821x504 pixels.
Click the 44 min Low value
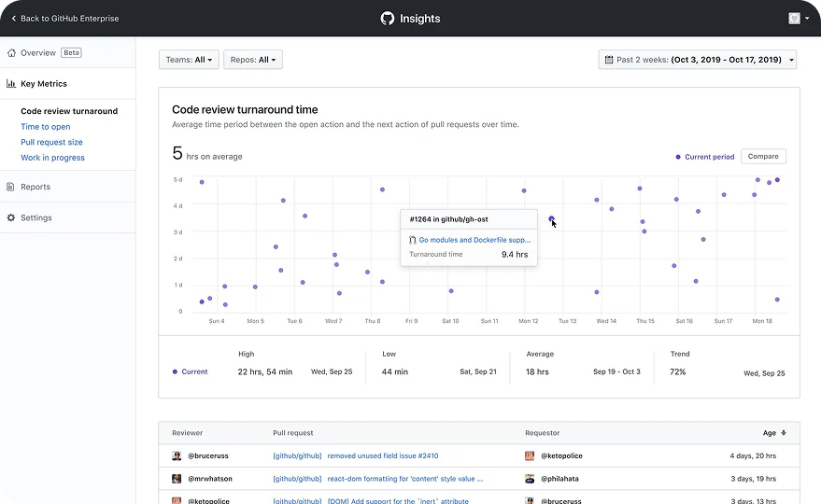click(395, 371)
